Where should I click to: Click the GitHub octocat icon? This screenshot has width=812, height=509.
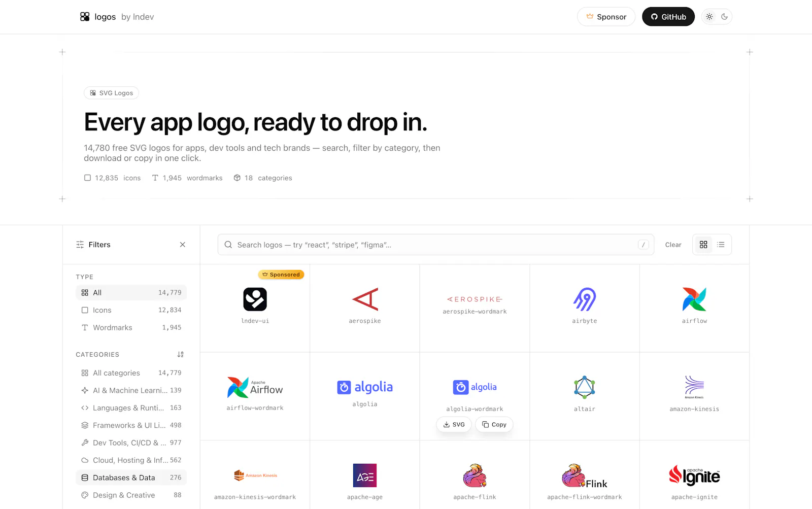pos(654,17)
